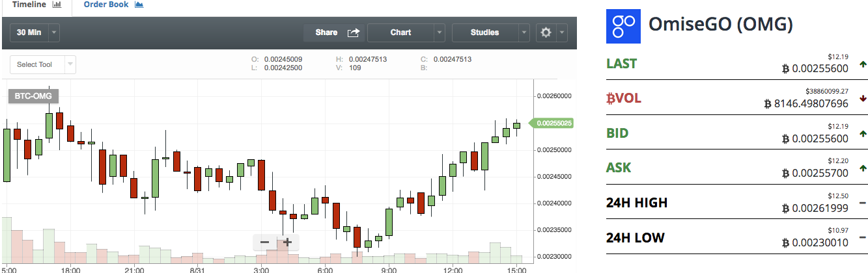Click the LAST price up arrow icon

pyautogui.click(x=863, y=64)
